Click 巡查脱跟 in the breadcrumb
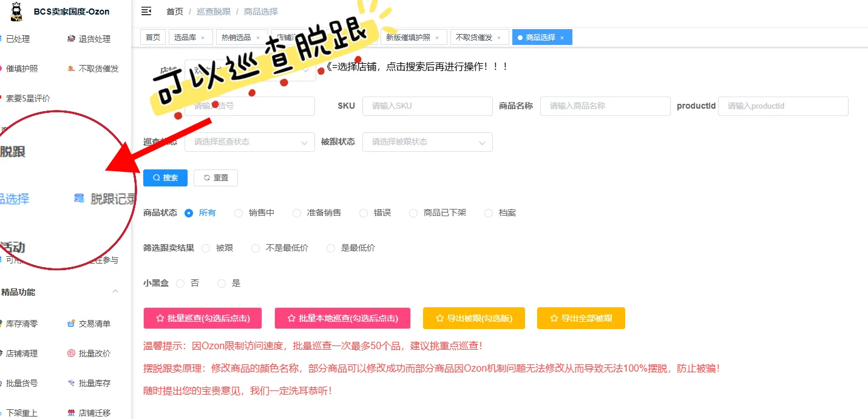 click(x=214, y=12)
